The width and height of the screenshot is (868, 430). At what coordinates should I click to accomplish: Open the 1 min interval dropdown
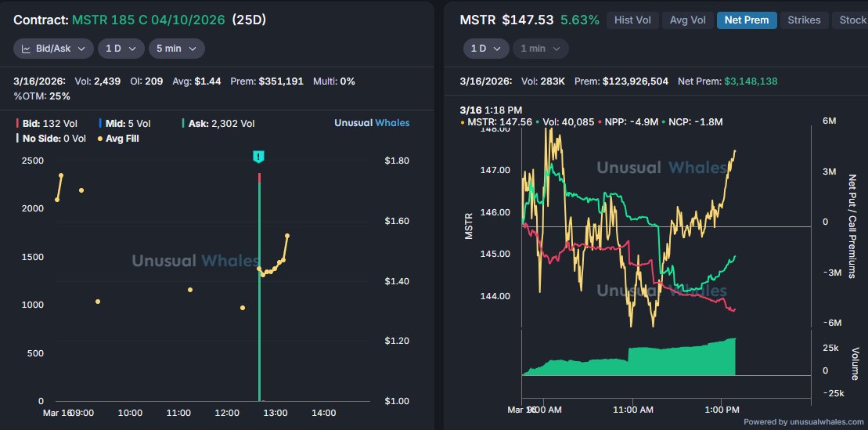coord(540,49)
